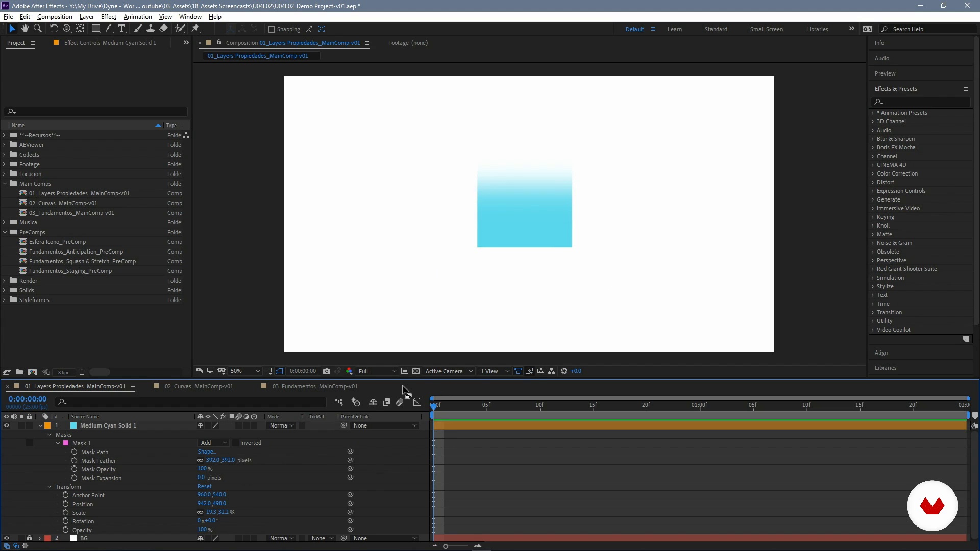Select the Rectangle shape tool
This screenshot has width=980, height=551.
tap(95, 29)
